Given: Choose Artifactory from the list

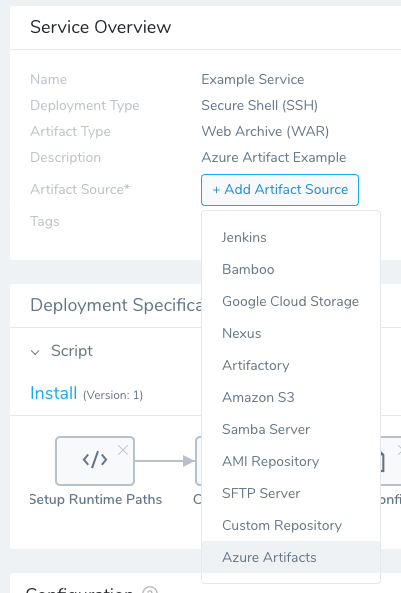Looking at the screenshot, I should pyautogui.click(x=291, y=365).
